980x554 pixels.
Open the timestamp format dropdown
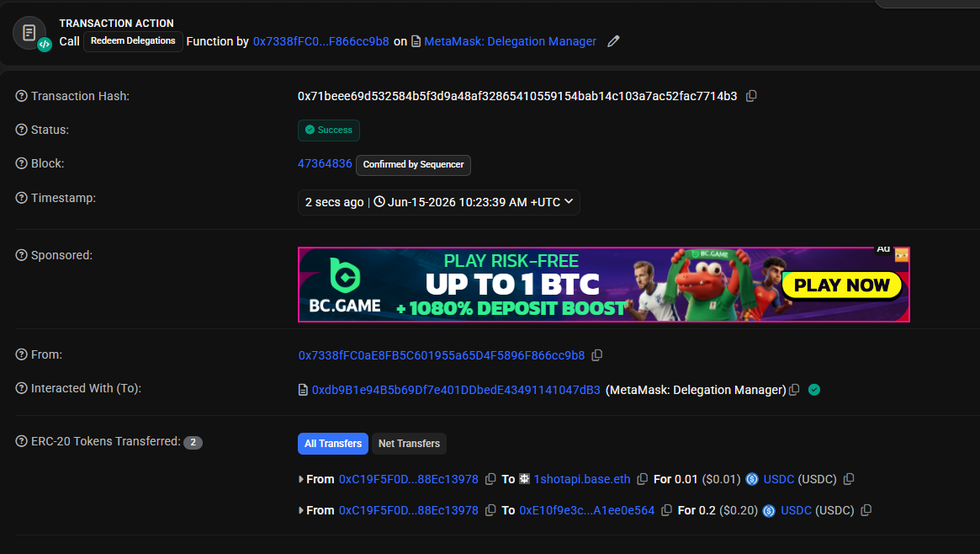tap(569, 201)
